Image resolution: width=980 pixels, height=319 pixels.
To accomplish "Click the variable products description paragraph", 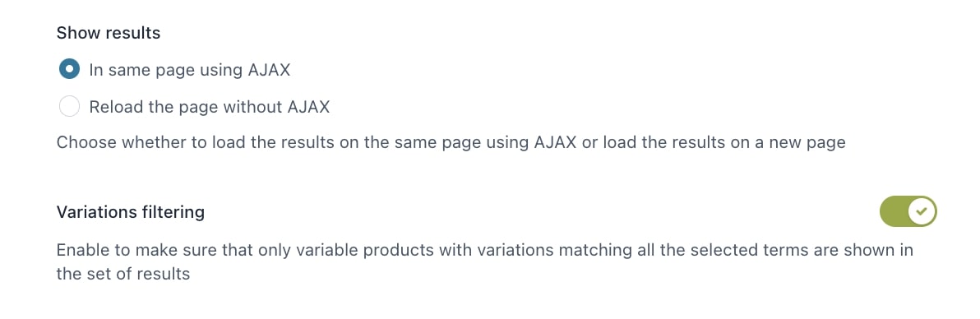I will (x=485, y=262).
